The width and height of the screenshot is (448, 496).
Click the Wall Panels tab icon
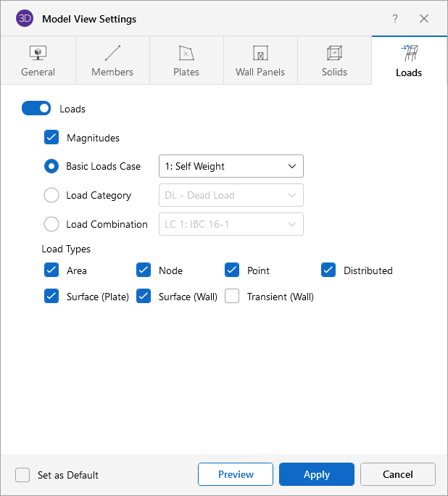[x=260, y=53]
